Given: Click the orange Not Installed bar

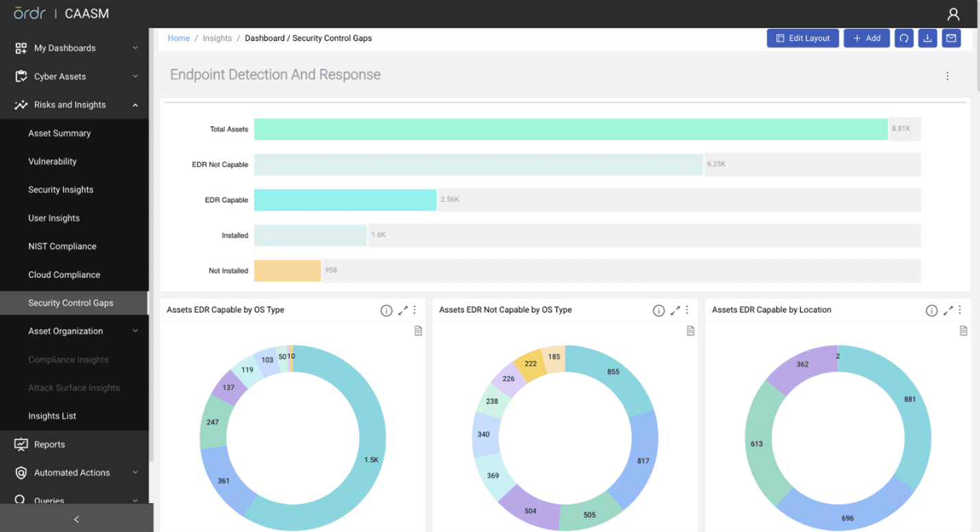Looking at the screenshot, I should 287,270.
